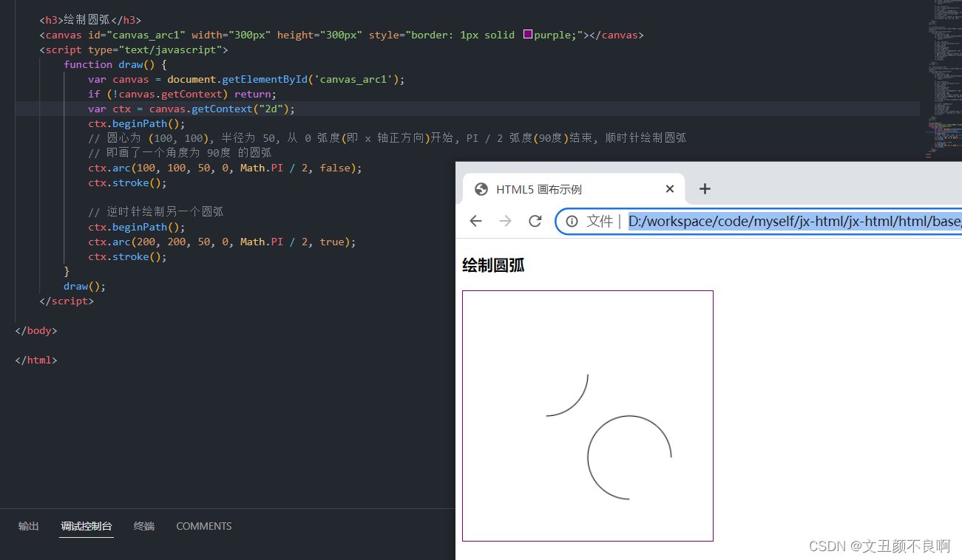This screenshot has width=962, height=560.
Task: Click the purple color swatch in the style attribute
Action: coord(527,34)
